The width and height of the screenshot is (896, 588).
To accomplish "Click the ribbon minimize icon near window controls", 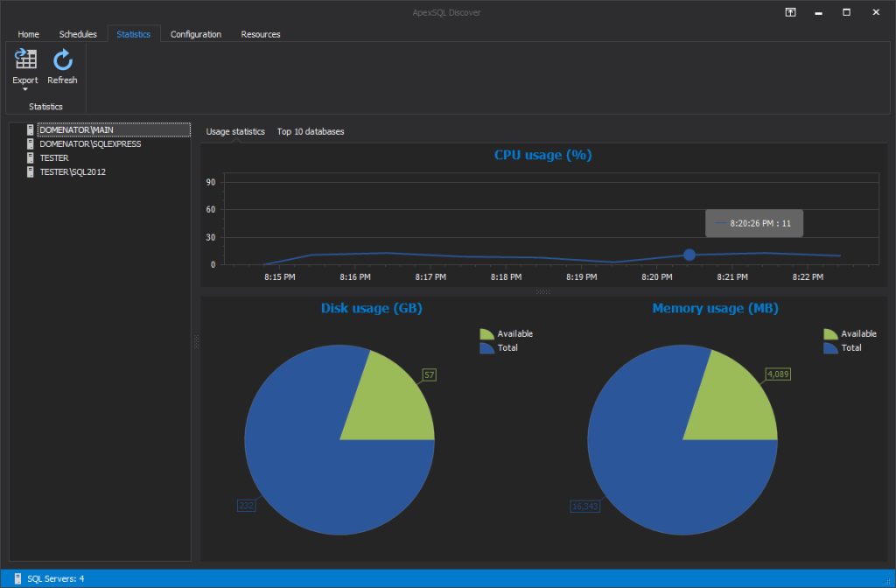I will click(790, 11).
